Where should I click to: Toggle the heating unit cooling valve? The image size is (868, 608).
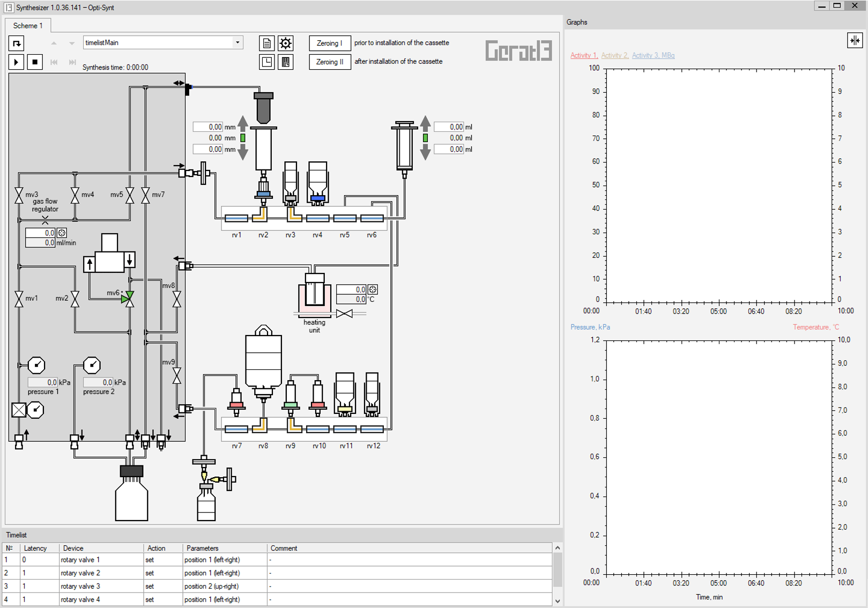click(344, 314)
